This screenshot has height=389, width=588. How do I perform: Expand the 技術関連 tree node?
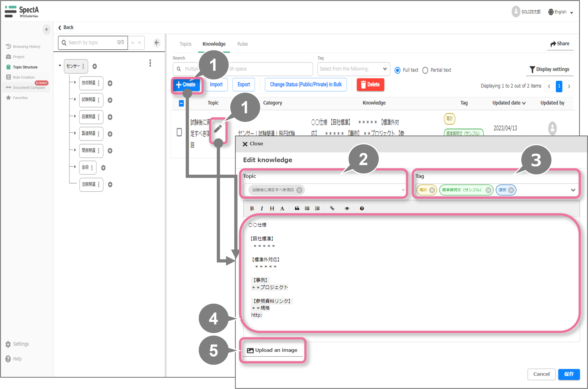point(75,82)
